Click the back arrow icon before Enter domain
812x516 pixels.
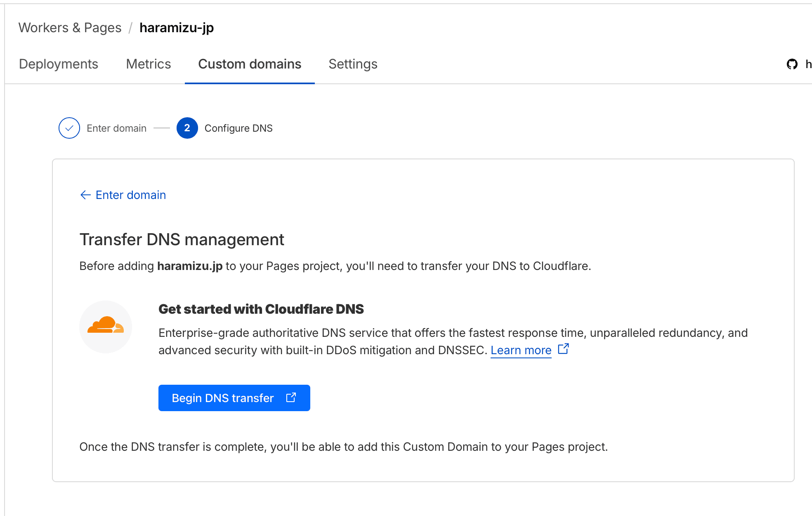tap(85, 195)
